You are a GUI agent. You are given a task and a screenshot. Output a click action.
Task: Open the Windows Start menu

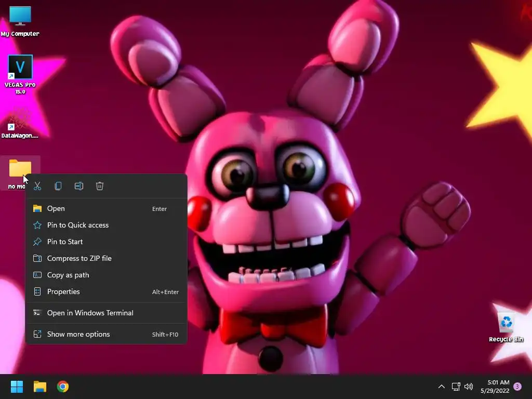coord(17,387)
